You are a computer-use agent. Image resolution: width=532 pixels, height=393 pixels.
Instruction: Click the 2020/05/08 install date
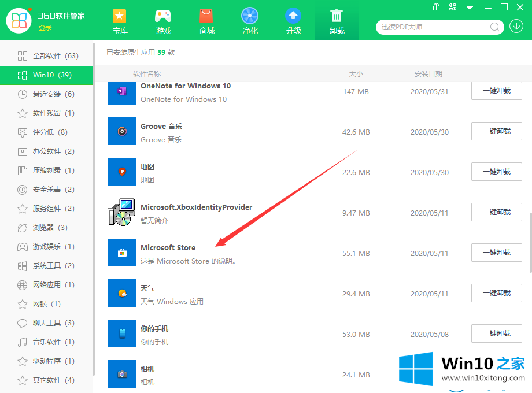pos(430,334)
